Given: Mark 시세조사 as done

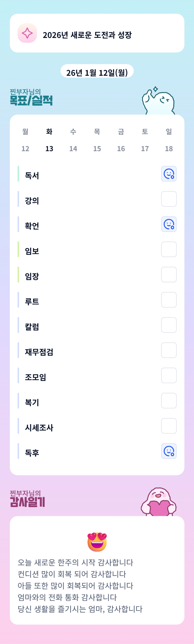Looking at the screenshot, I should point(169,426).
